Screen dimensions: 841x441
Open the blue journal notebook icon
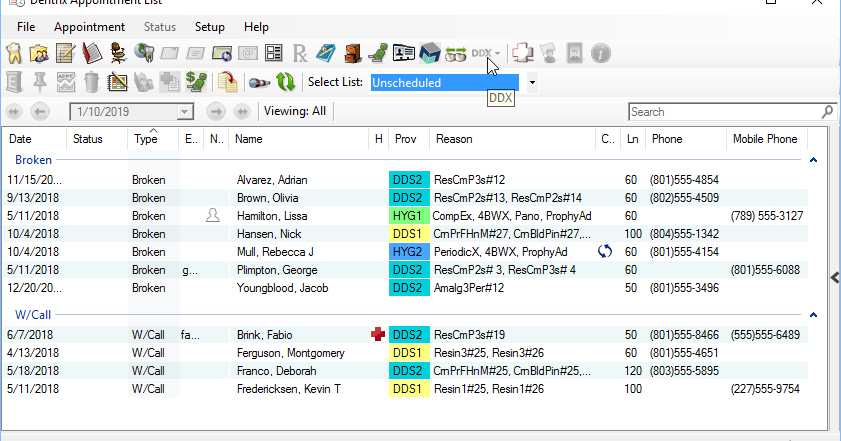point(326,53)
